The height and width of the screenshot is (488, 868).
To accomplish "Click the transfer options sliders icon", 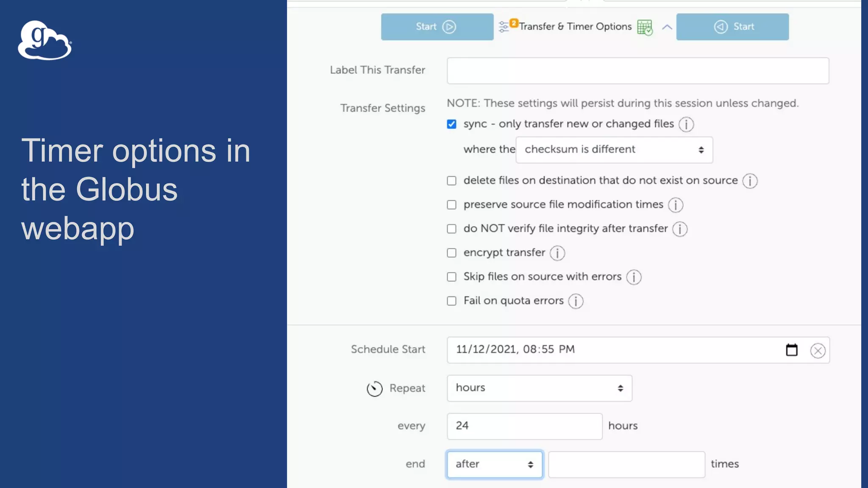I will click(504, 27).
